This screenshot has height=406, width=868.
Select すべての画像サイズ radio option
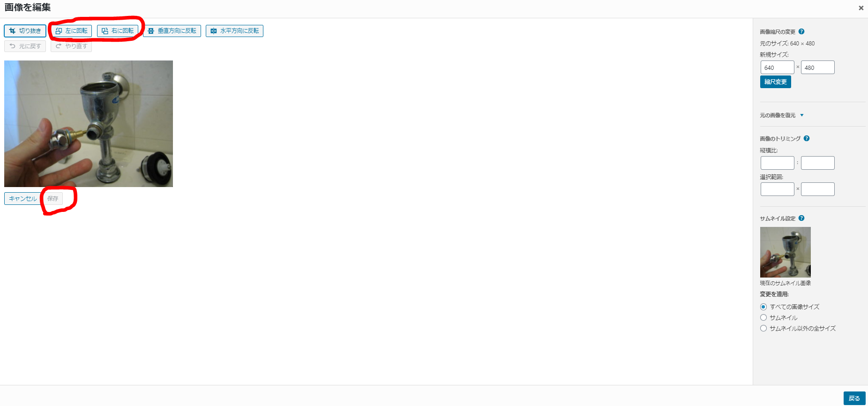763,307
